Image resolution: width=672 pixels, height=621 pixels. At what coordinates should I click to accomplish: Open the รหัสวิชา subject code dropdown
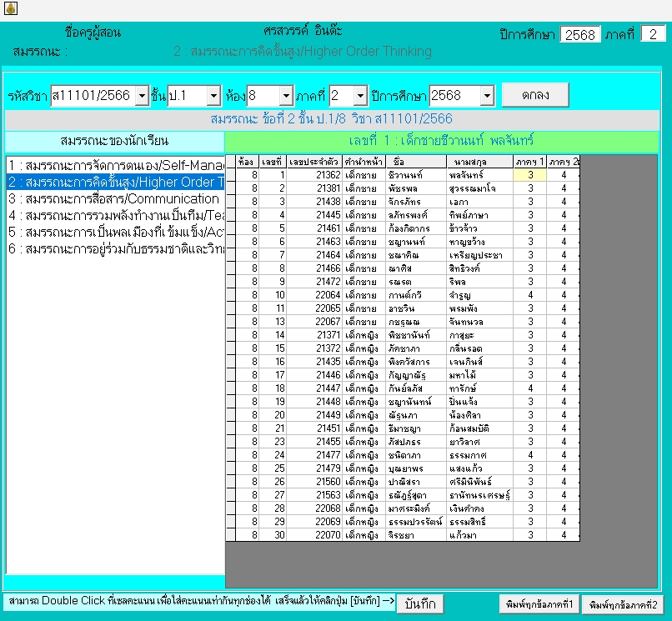pos(141,96)
